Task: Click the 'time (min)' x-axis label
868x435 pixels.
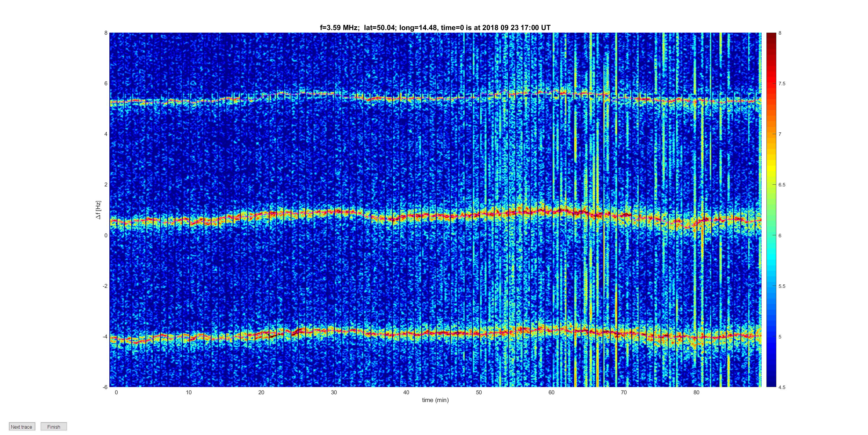Action: [x=435, y=400]
